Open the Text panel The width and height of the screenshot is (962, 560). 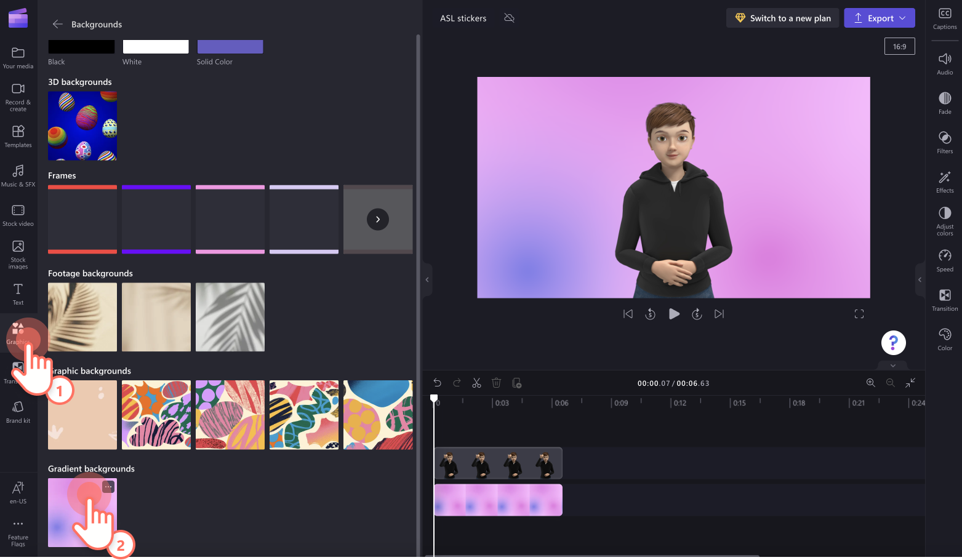[18, 294]
